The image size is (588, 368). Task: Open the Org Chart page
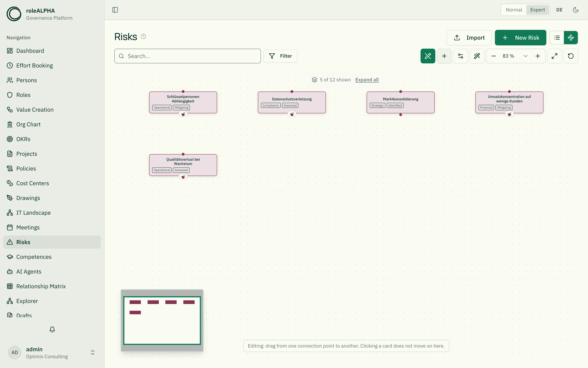pyautogui.click(x=52, y=124)
